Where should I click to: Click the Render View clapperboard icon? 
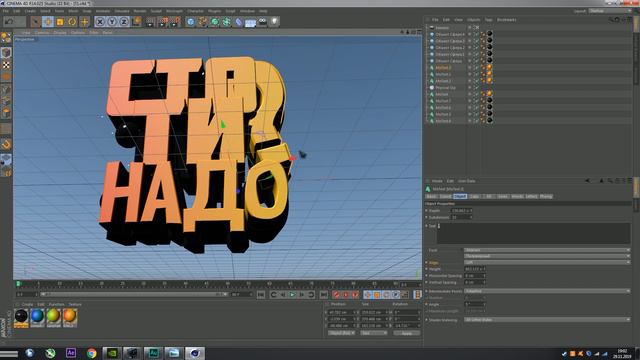(151, 22)
